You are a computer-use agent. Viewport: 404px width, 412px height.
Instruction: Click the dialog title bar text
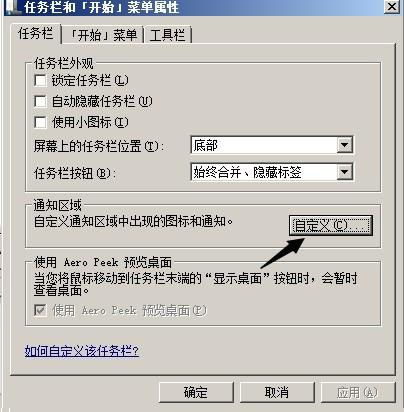pyautogui.click(x=101, y=7)
